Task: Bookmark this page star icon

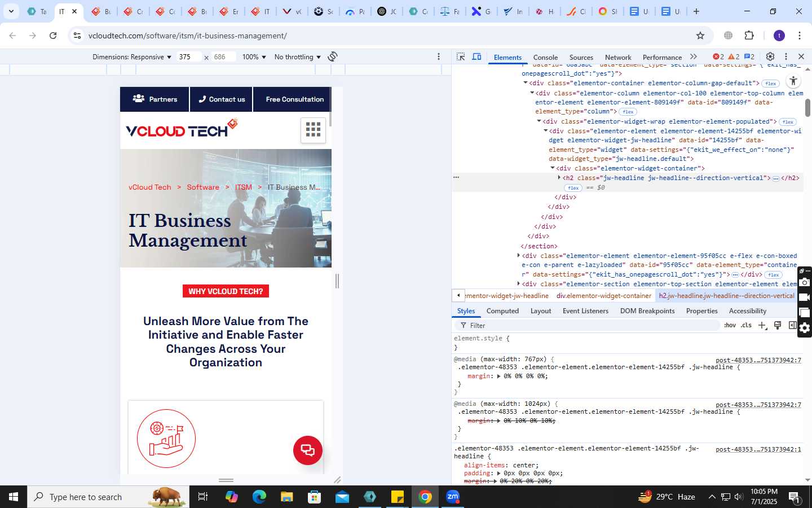Action: pyautogui.click(x=700, y=36)
